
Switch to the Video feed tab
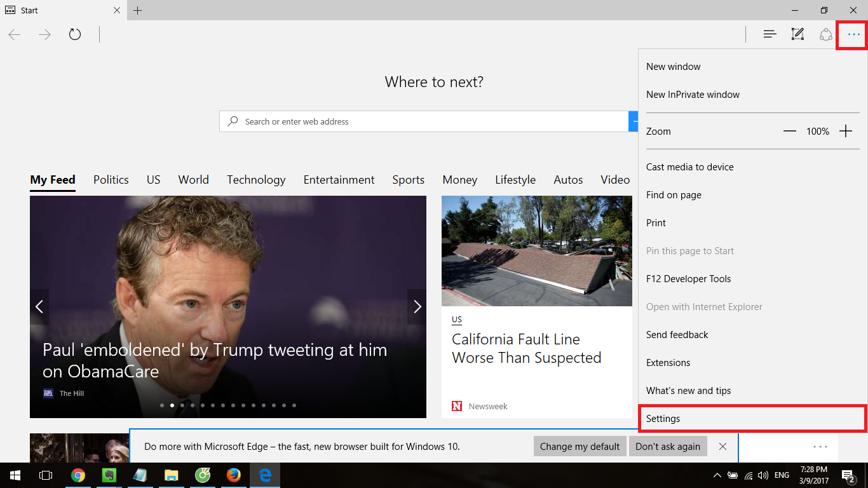click(x=615, y=180)
